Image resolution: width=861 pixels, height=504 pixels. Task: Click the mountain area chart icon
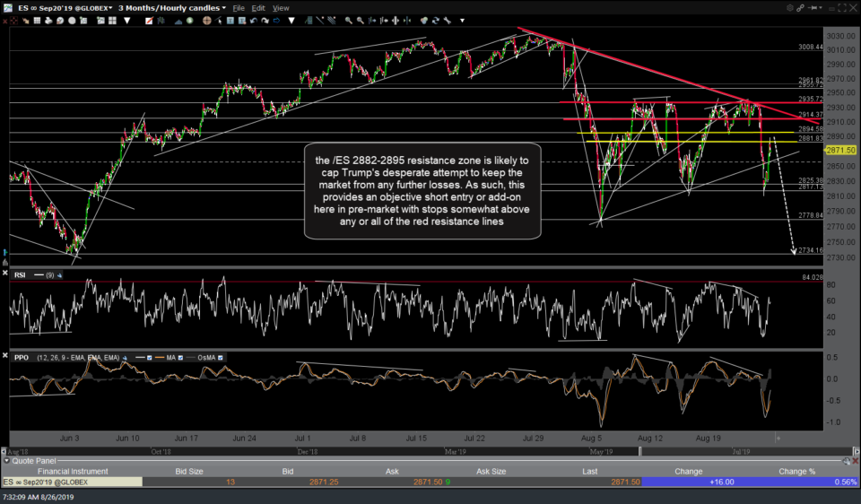click(x=178, y=21)
